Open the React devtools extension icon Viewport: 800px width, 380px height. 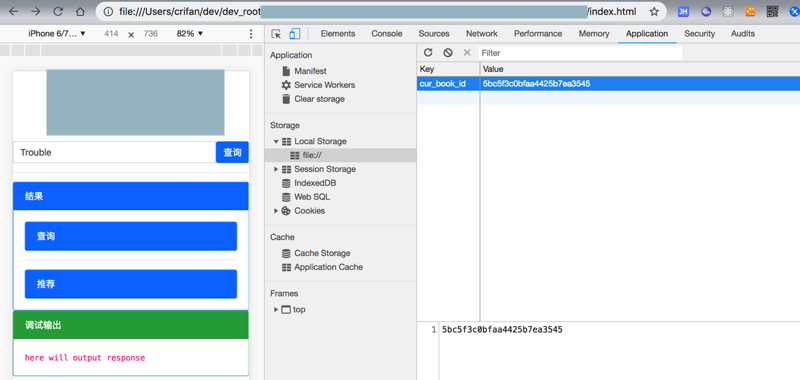click(728, 11)
